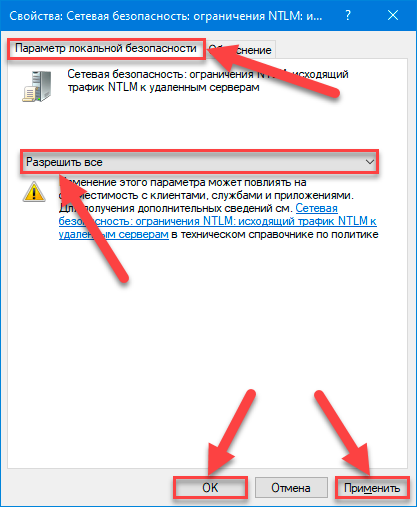
Task: Click the dialog title bar text
Action: pos(166,16)
